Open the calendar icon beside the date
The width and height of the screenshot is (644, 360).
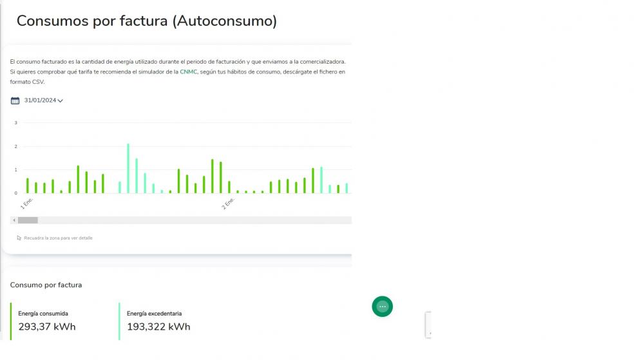[15, 100]
